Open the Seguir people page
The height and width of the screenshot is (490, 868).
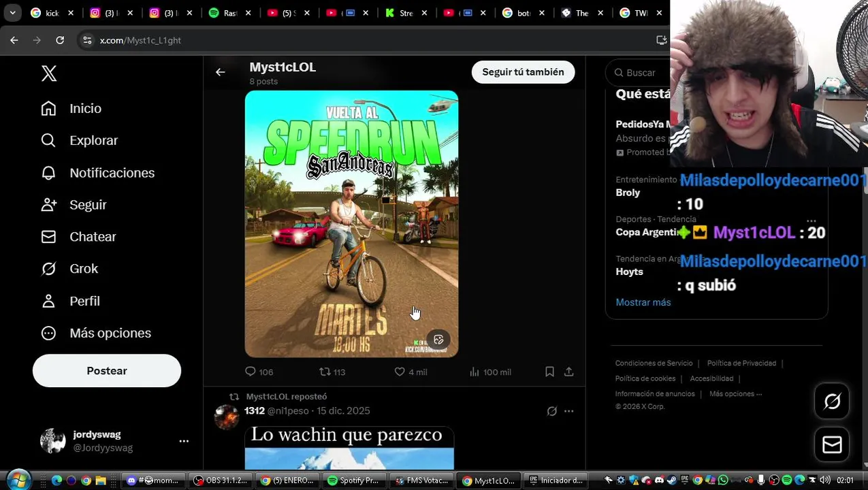coord(74,205)
